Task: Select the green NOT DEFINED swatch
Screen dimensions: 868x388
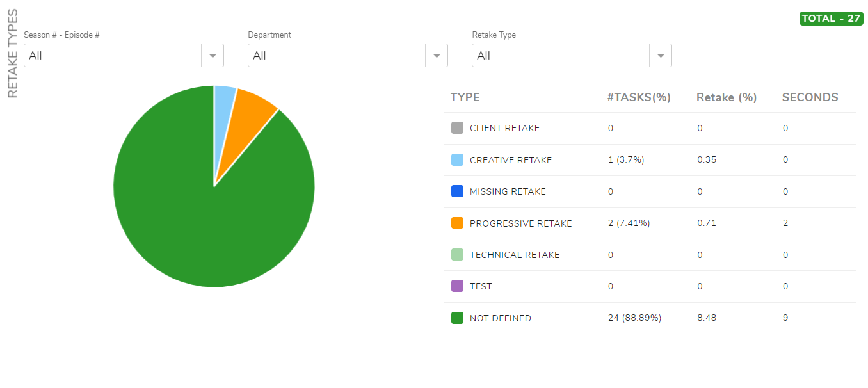Action: 457,318
